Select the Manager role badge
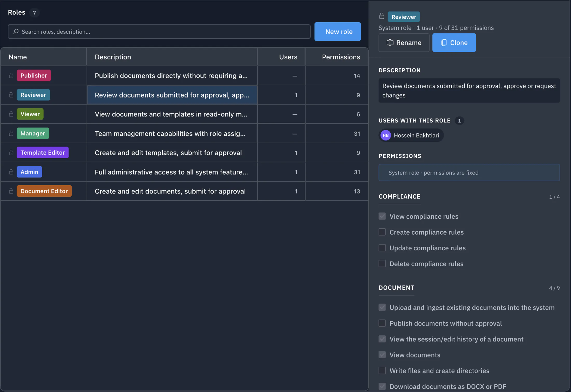This screenshot has height=392, width=571. coord(33,133)
